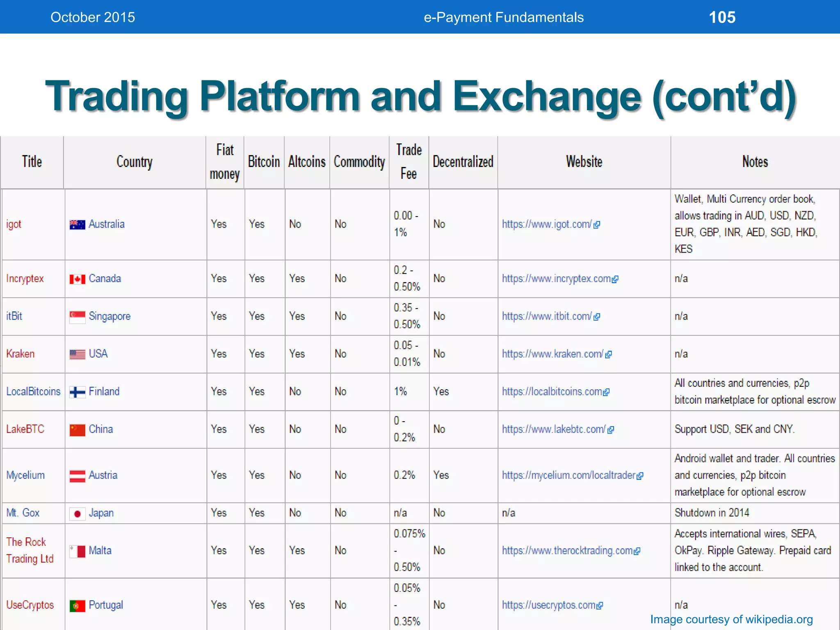This screenshot has height=630, width=840.
Task: Follow the Canada country link
Action: tap(105, 278)
